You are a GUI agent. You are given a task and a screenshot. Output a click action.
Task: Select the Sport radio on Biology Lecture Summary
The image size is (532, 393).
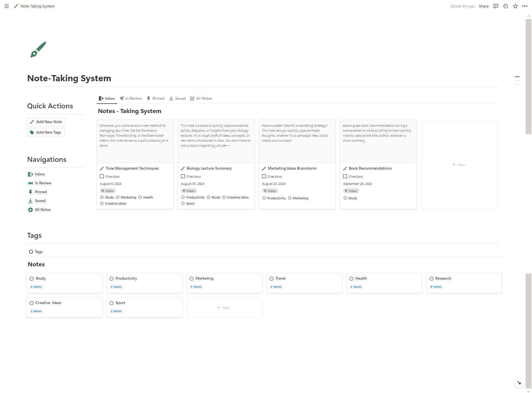click(183, 203)
